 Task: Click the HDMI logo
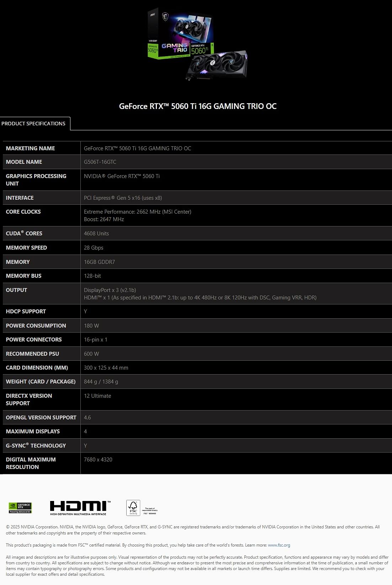(x=80, y=508)
